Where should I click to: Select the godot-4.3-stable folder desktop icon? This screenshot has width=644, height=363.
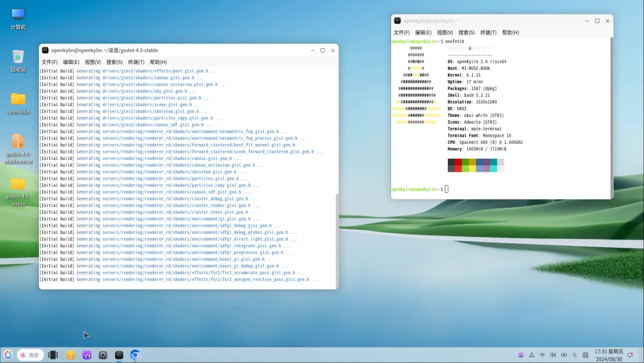click(x=18, y=192)
